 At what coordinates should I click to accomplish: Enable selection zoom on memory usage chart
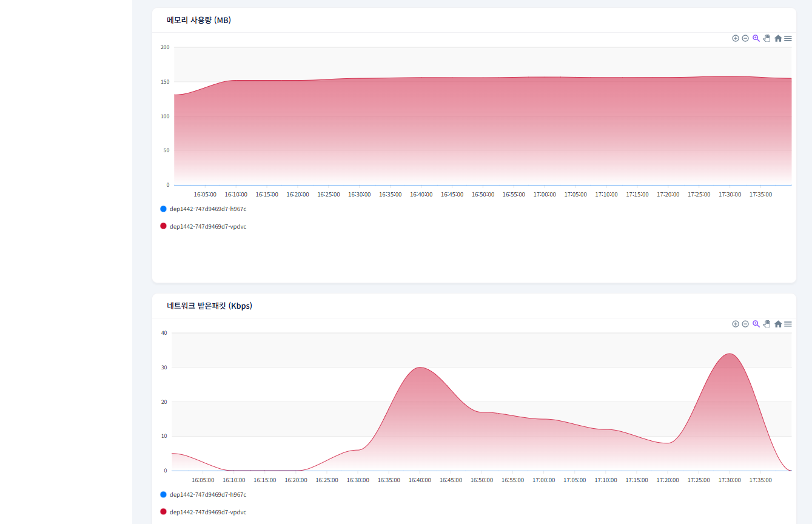(756, 38)
